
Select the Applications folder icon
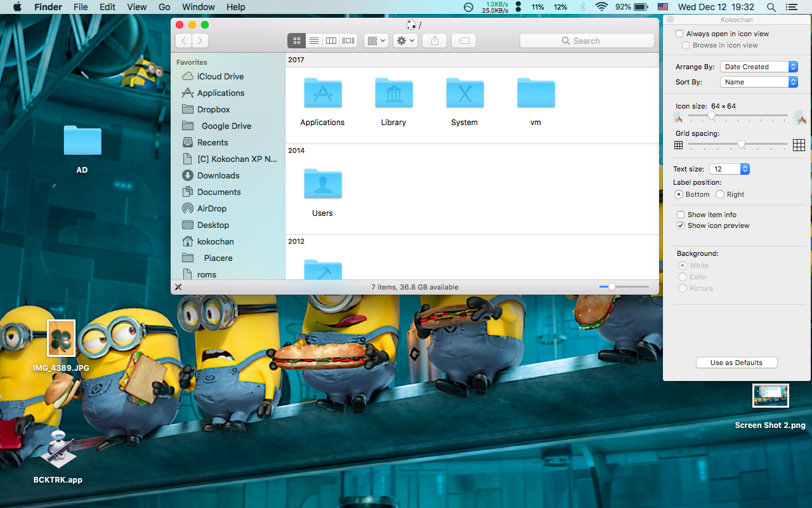click(x=322, y=93)
